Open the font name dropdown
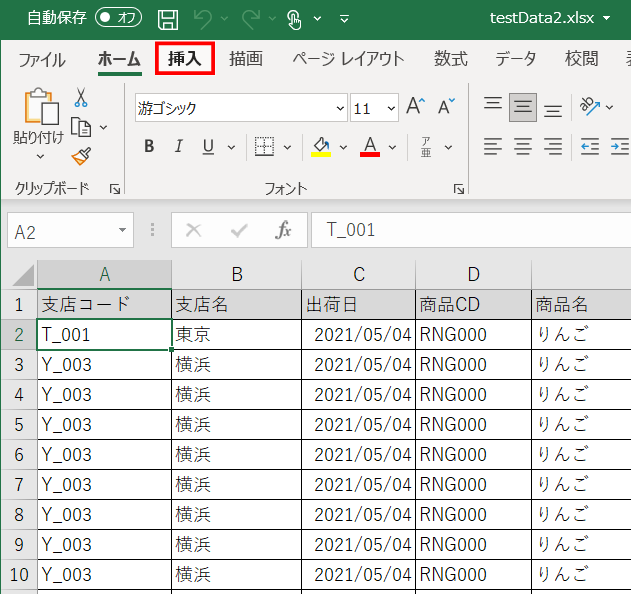The height and width of the screenshot is (594, 631). tap(340, 109)
